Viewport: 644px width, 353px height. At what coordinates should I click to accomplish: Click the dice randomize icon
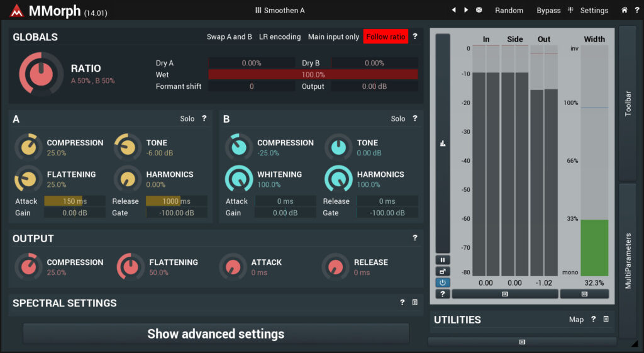[x=479, y=10]
